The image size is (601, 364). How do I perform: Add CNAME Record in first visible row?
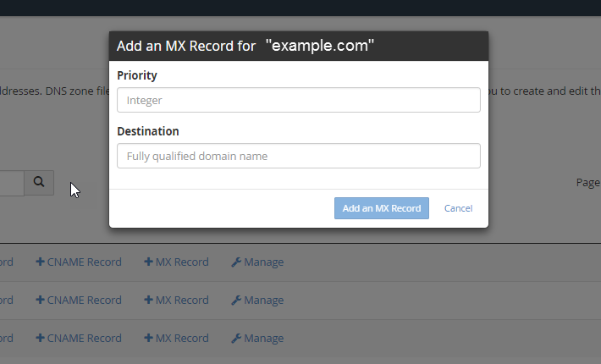point(79,262)
